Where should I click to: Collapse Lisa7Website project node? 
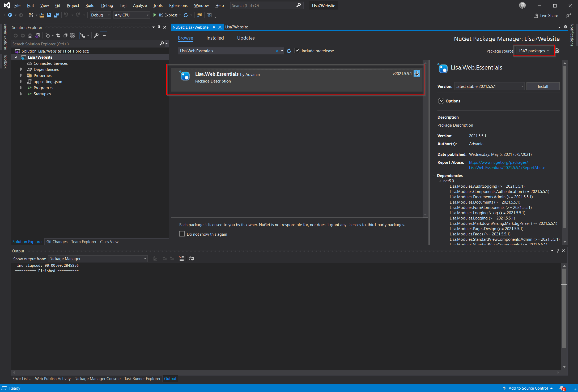coord(15,57)
